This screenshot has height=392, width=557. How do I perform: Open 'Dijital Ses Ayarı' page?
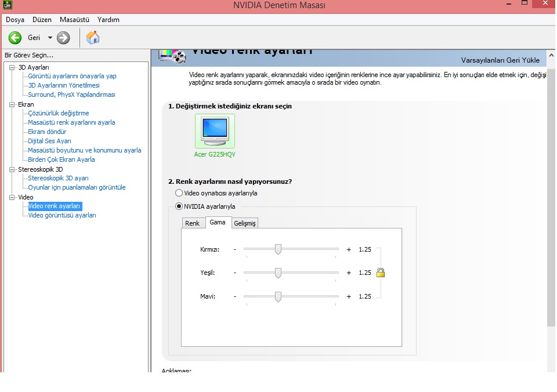point(50,141)
